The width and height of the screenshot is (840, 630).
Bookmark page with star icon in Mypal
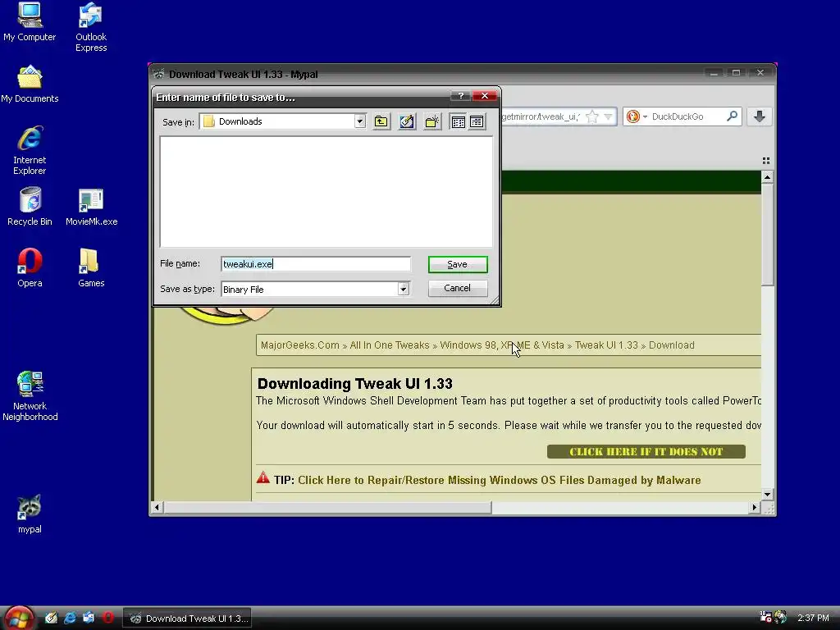coord(592,116)
